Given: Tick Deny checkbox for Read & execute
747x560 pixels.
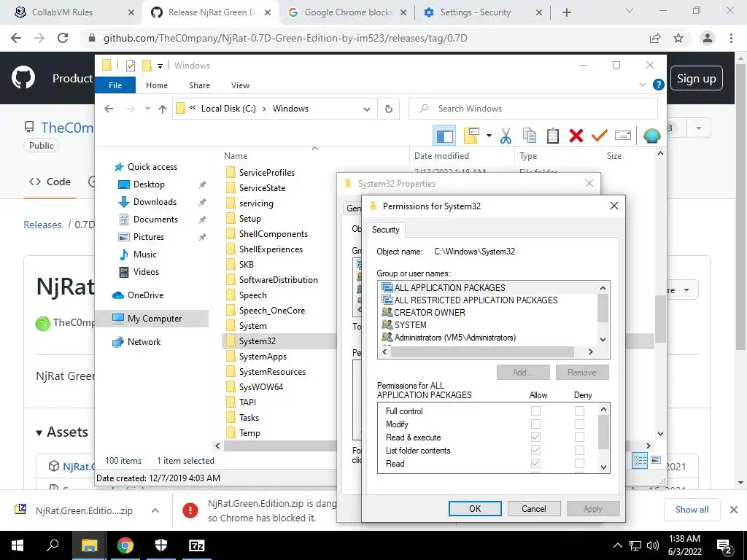Looking at the screenshot, I should 579,437.
